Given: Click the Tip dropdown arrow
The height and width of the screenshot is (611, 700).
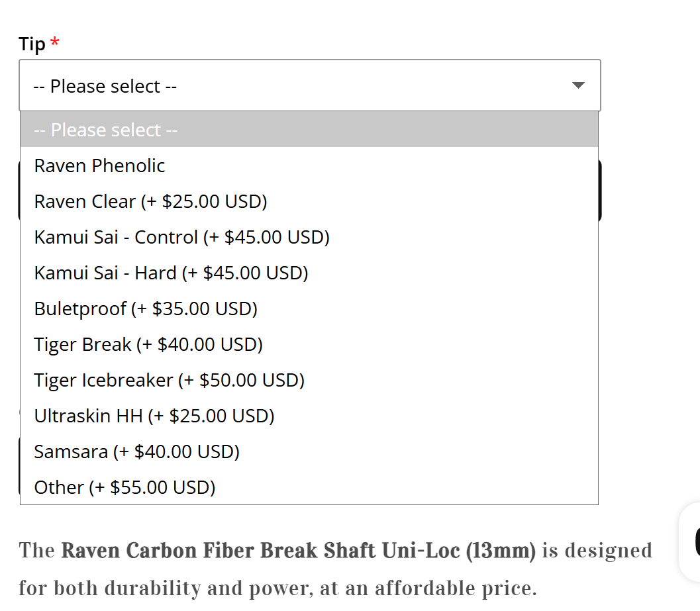Looking at the screenshot, I should coord(578,85).
